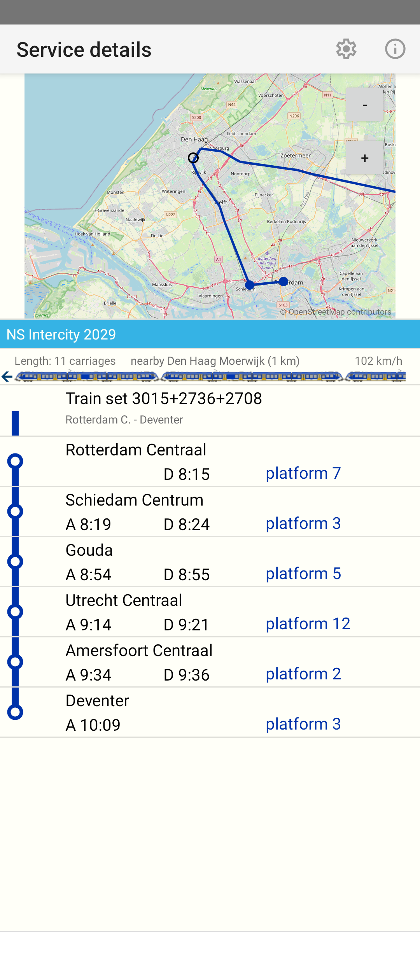This screenshot has width=420, height=980.
Task: Tap the left arrow beside train carriages
Action: tap(7, 376)
